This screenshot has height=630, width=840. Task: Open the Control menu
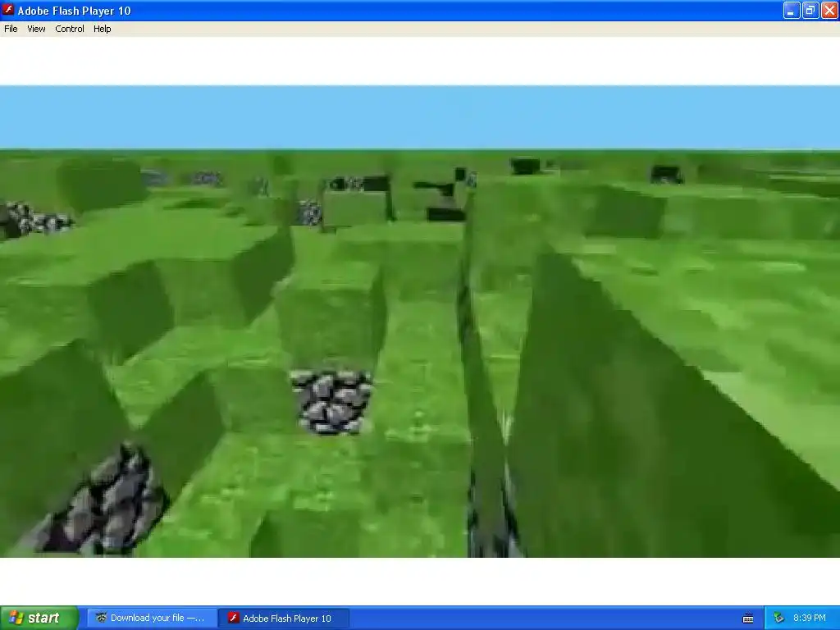(70, 29)
